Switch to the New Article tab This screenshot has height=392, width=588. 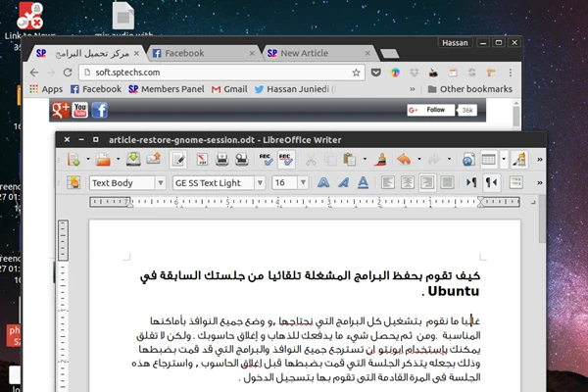[318, 53]
